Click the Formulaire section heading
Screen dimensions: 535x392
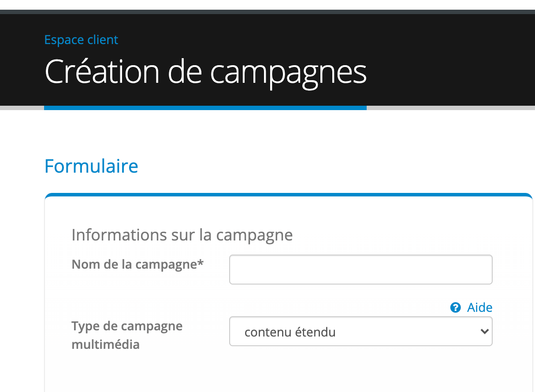coord(91,166)
